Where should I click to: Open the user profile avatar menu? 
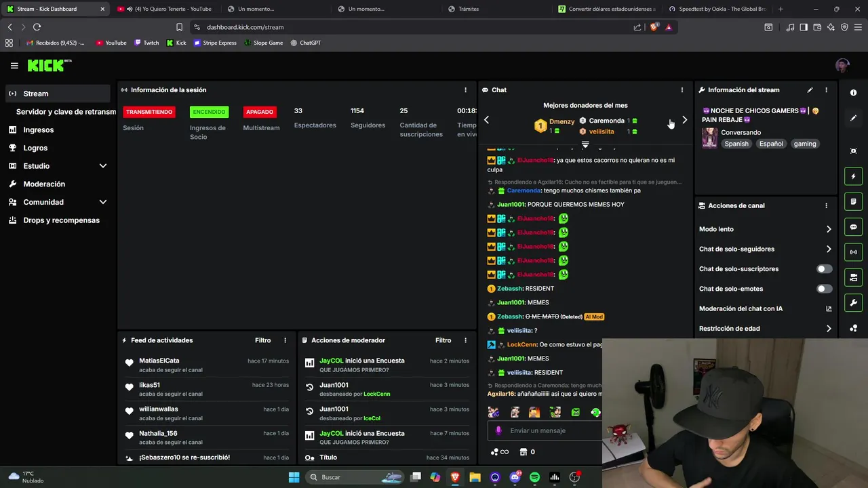click(x=842, y=66)
